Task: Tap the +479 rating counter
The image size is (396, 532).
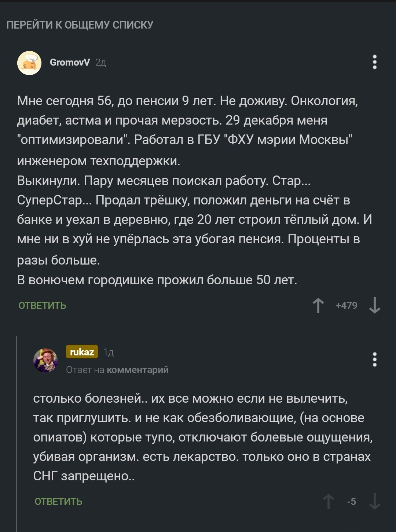Action: [346, 306]
